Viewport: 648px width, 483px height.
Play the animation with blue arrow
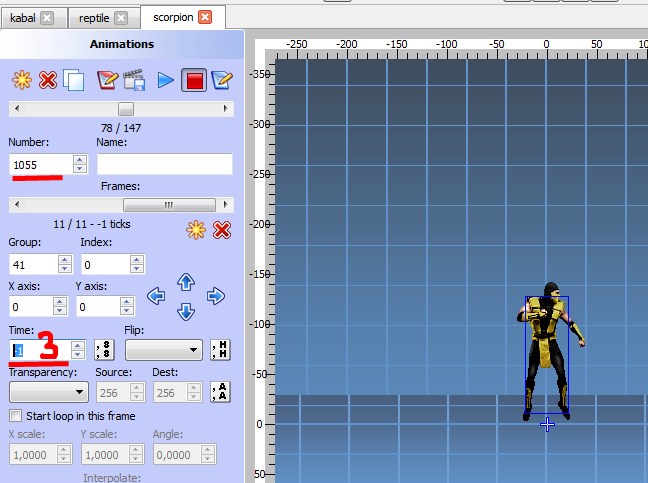(x=166, y=80)
